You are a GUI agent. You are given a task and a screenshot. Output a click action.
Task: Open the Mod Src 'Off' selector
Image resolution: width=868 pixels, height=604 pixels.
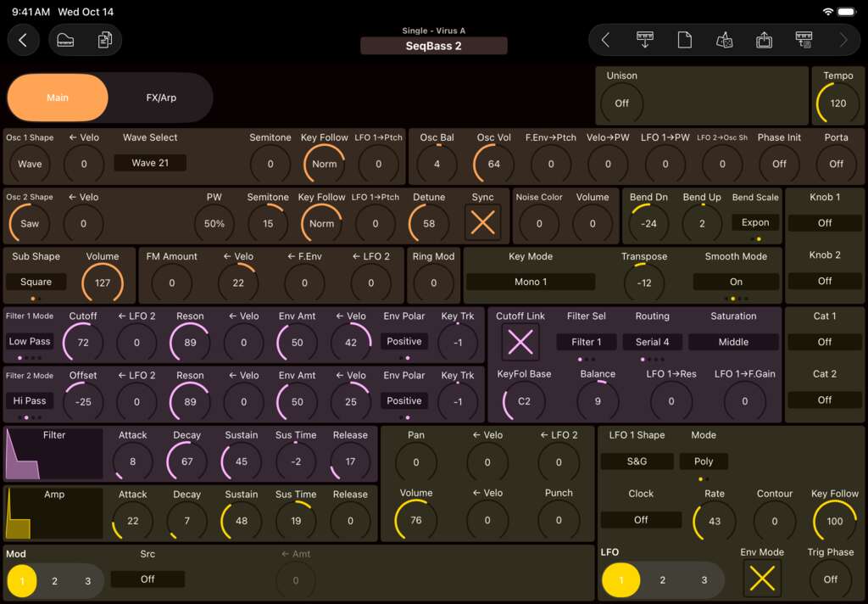[147, 579]
